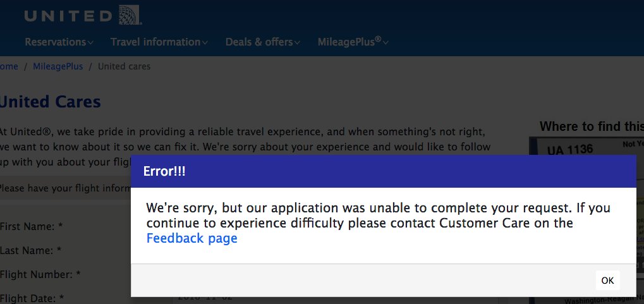Click the Flight Number label

tap(40, 274)
